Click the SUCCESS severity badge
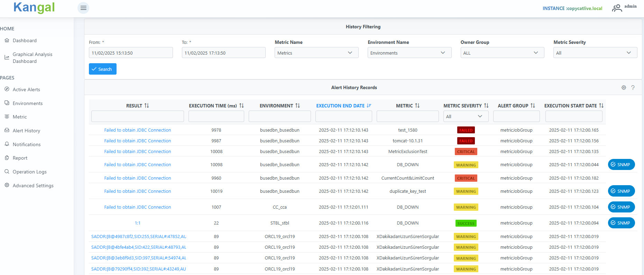Viewport: 644px width, 275px height. click(466, 223)
